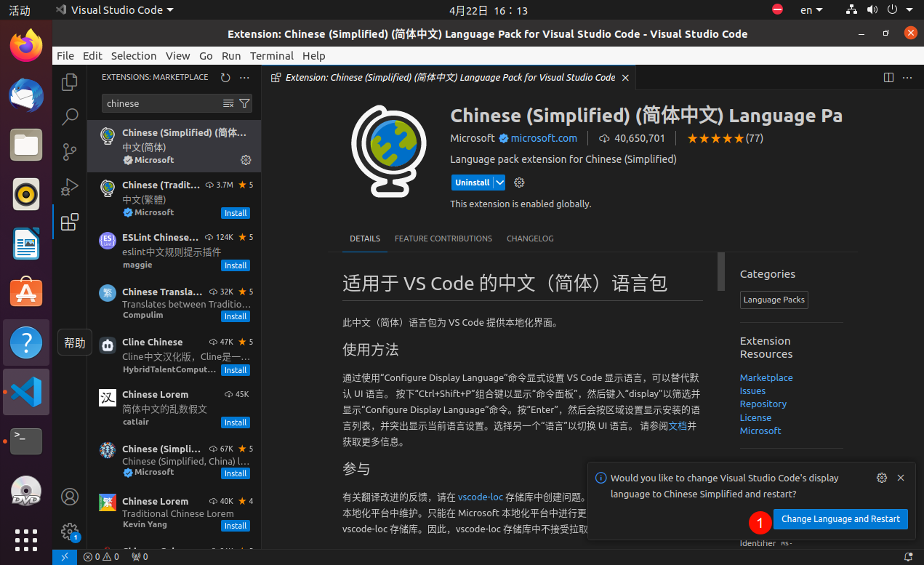
Task: Refresh the extensions marketplace list
Action: click(x=225, y=78)
